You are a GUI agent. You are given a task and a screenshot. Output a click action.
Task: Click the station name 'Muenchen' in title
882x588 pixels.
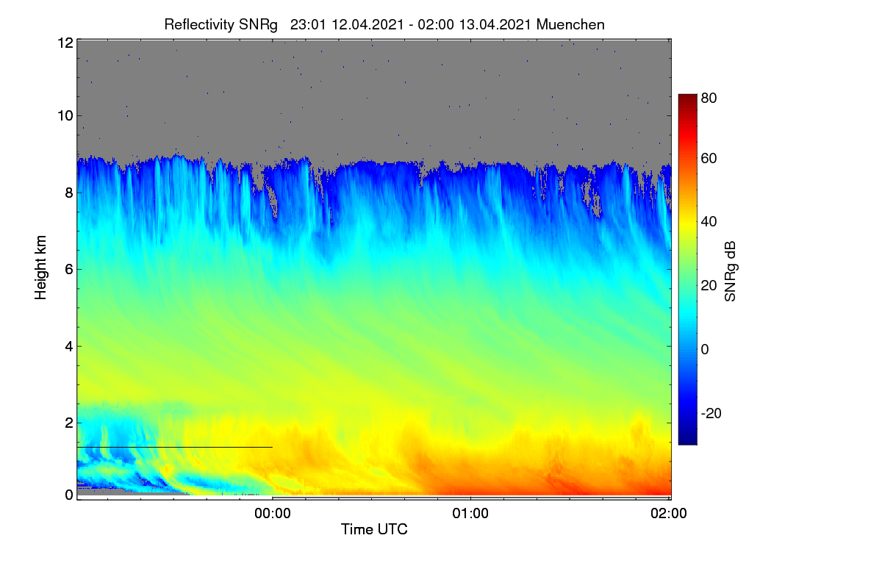570,24
